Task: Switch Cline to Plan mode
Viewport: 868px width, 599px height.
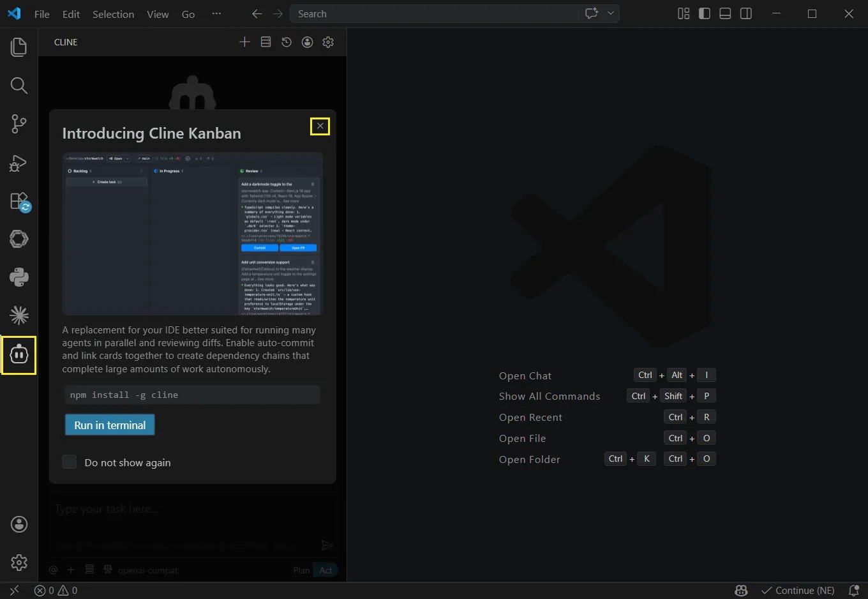Action: (301, 570)
